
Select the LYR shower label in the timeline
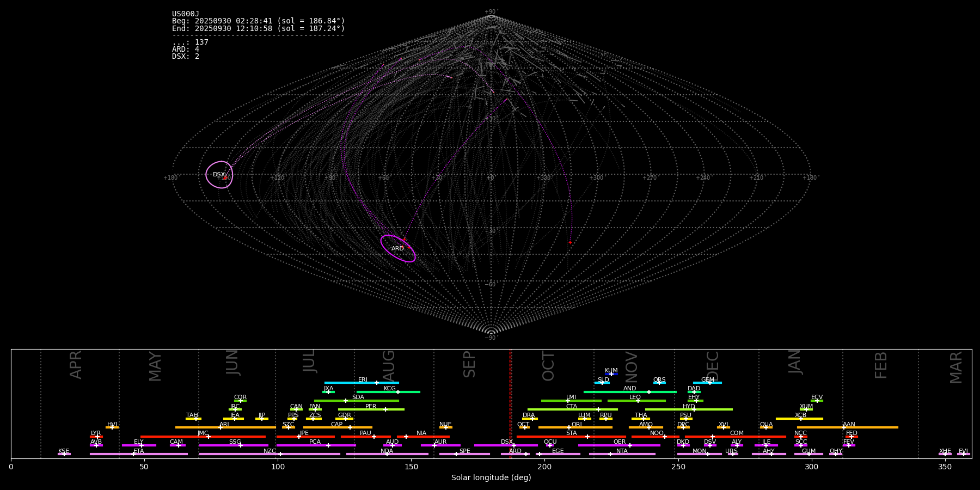pos(96,433)
